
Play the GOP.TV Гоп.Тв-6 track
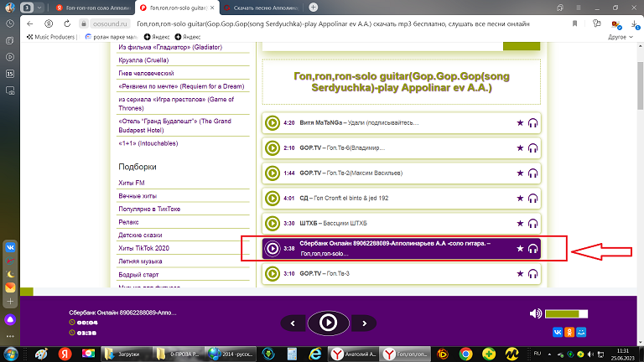tap(272, 147)
